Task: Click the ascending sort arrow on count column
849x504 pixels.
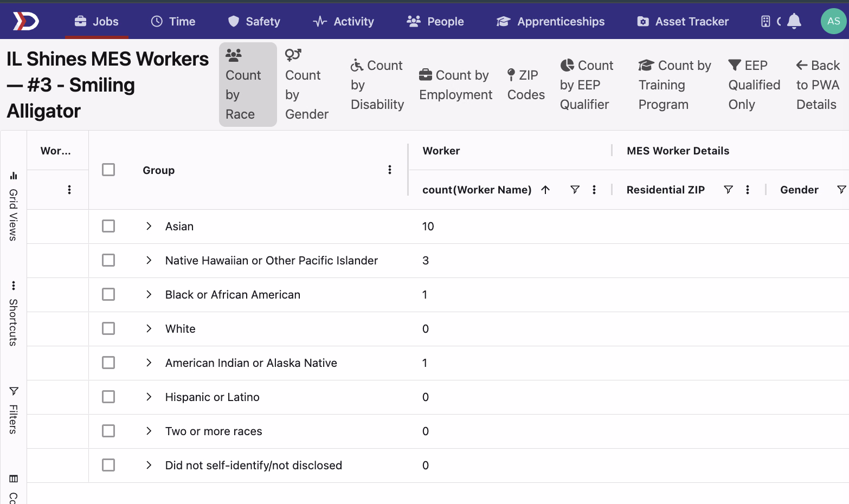Action: pos(545,190)
